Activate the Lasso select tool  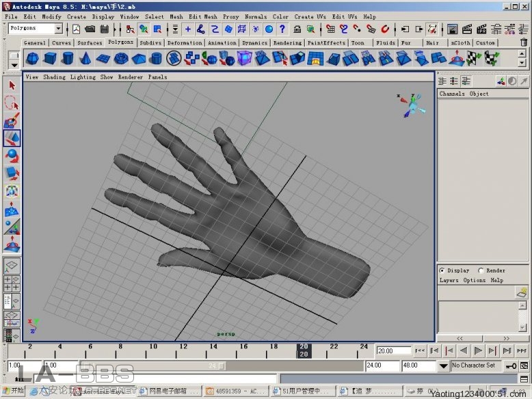(x=12, y=103)
